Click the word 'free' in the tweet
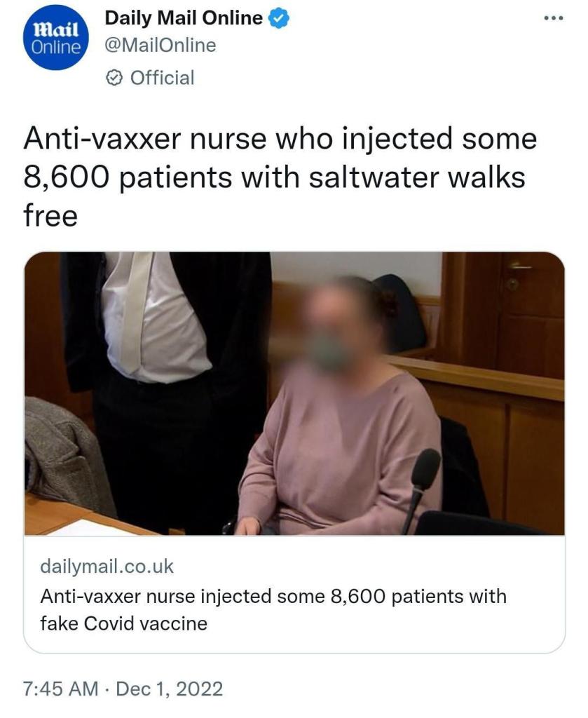This screenshot has height=718, width=588. 50,216
